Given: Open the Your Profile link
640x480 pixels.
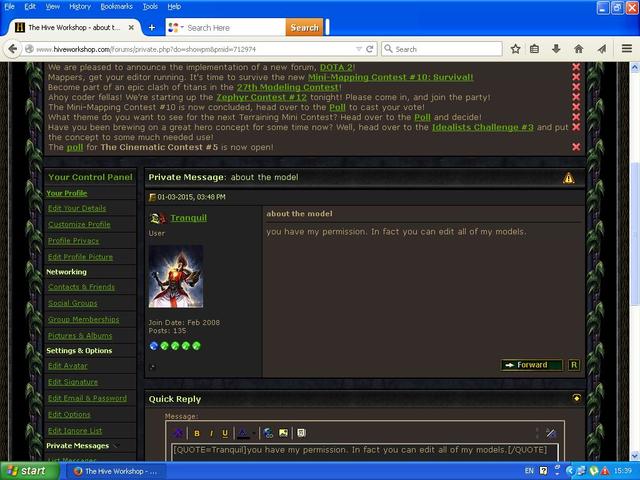Looking at the screenshot, I should pyautogui.click(x=67, y=193).
